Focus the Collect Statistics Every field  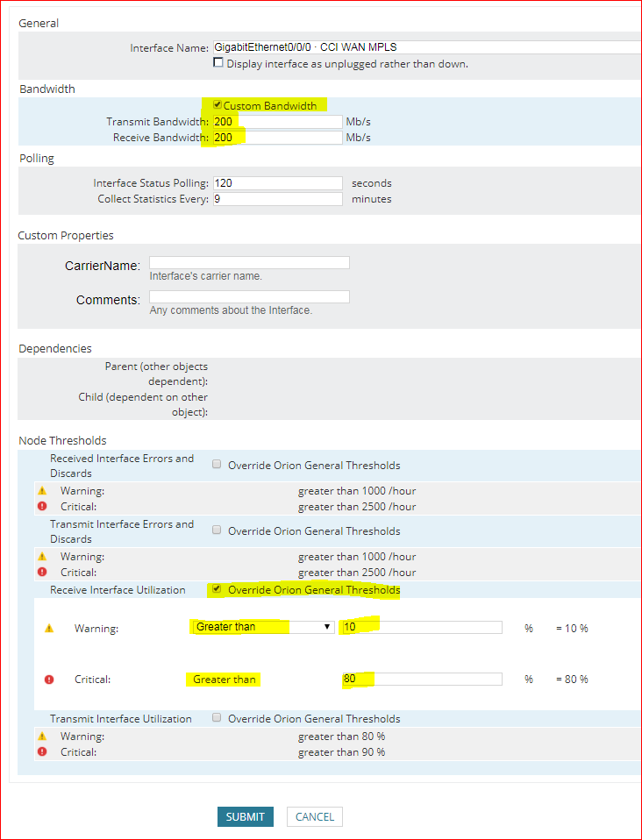click(x=278, y=199)
